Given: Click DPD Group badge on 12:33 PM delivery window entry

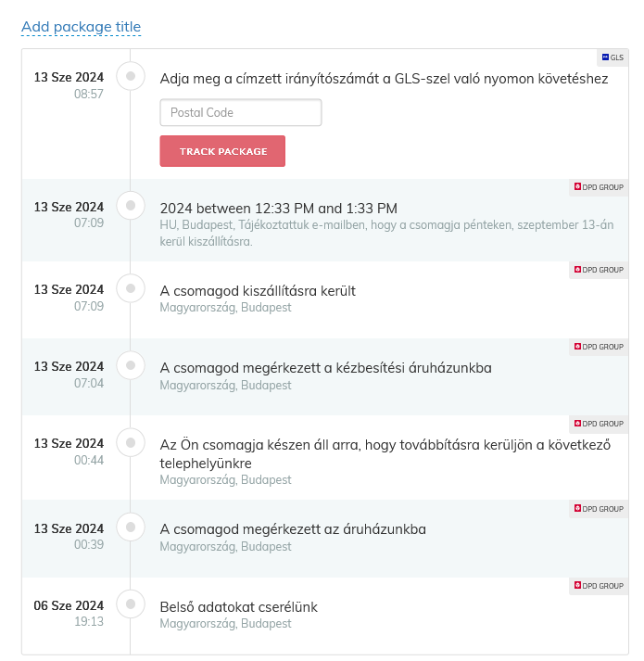Looking at the screenshot, I should [599, 187].
